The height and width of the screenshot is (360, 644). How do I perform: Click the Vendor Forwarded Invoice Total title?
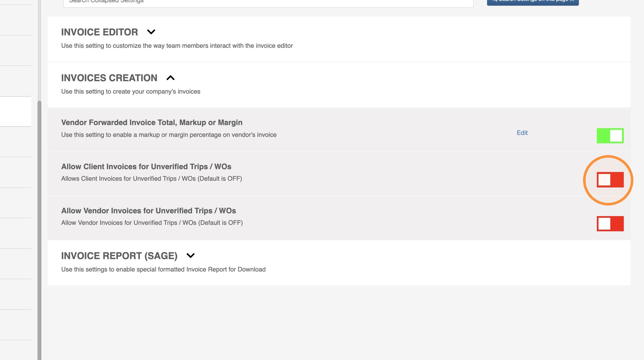(152, 123)
